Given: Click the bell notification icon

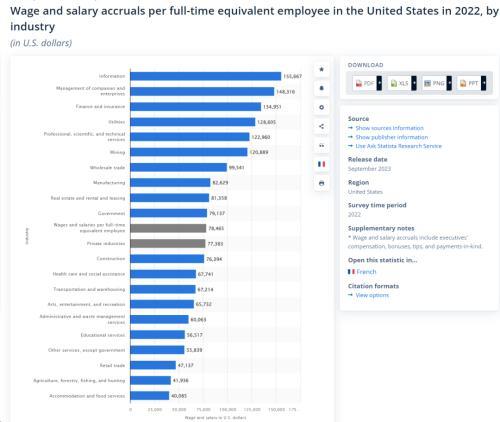Looking at the screenshot, I should pyautogui.click(x=321, y=88).
